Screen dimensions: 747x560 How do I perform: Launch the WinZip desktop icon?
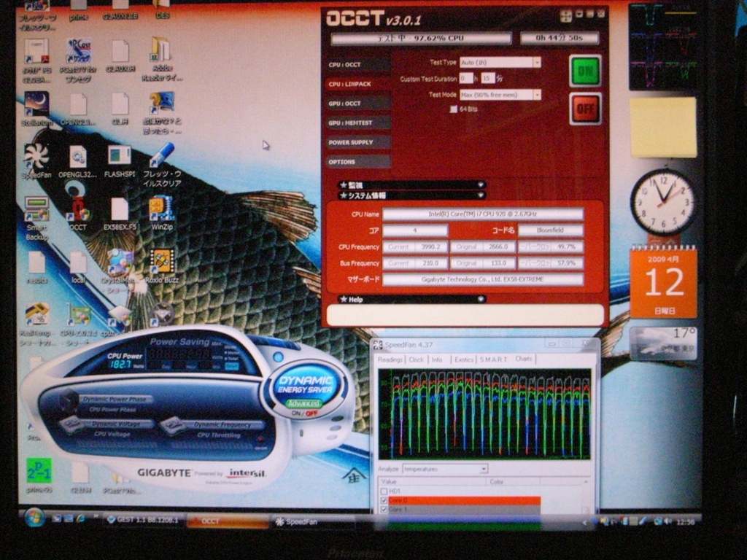161,209
